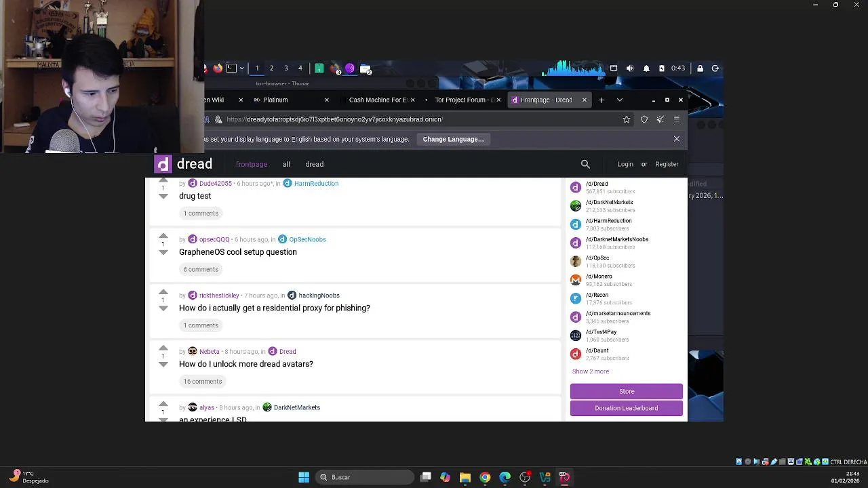The width and height of the screenshot is (868, 488).
Task: Open Microsoft Edge from the Windows taskbar
Action: click(x=505, y=477)
